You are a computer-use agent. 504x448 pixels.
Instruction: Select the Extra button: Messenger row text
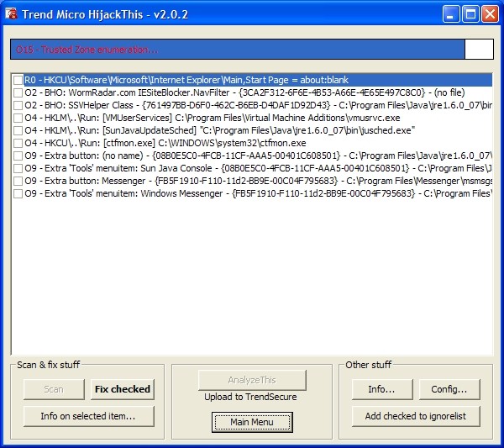pyautogui.click(x=258, y=181)
